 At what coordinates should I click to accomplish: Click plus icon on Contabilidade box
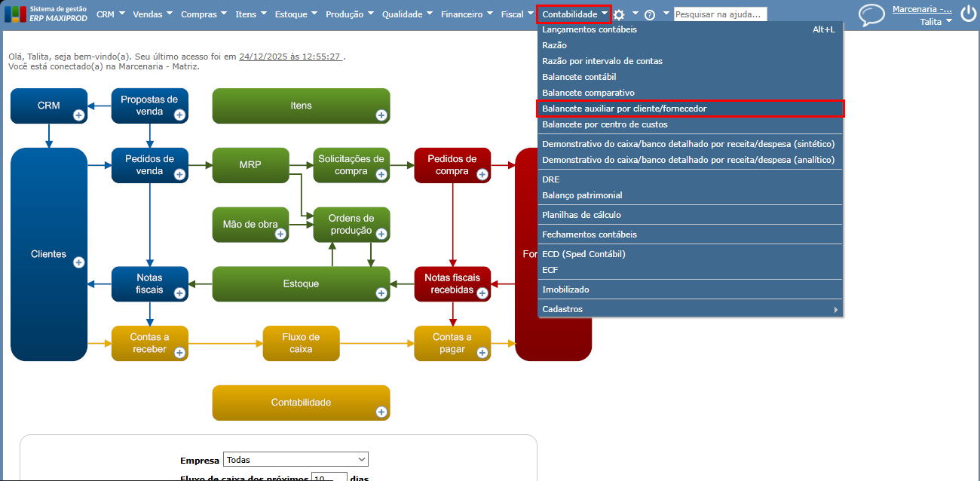coord(381,412)
